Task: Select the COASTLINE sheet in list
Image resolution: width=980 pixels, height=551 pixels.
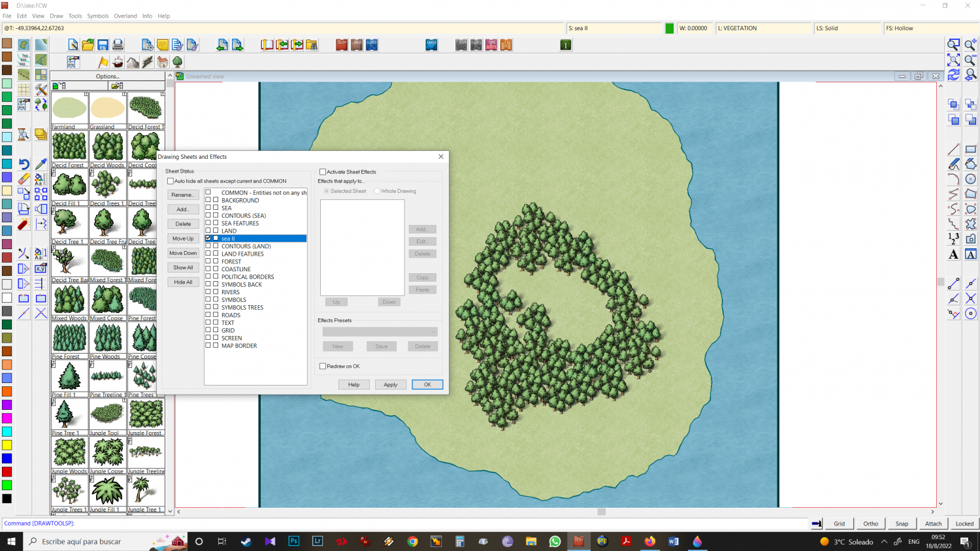Action: (x=236, y=269)
